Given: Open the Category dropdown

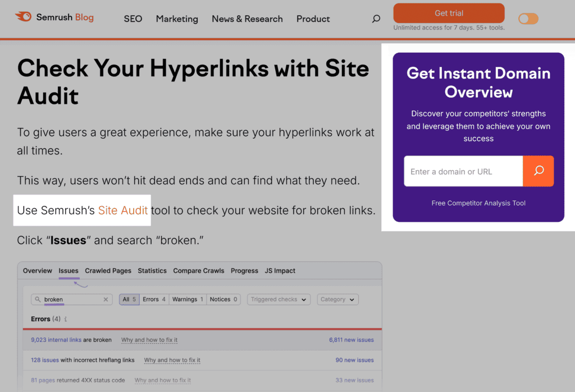Looking at the screenshot, I should (337, 299).
